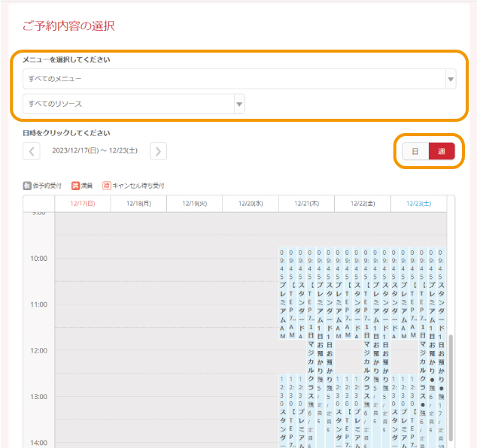Select first 12:30 スタンダード slot on 12/22
Screen dimensions: 477x448
(x=339, y=411)
